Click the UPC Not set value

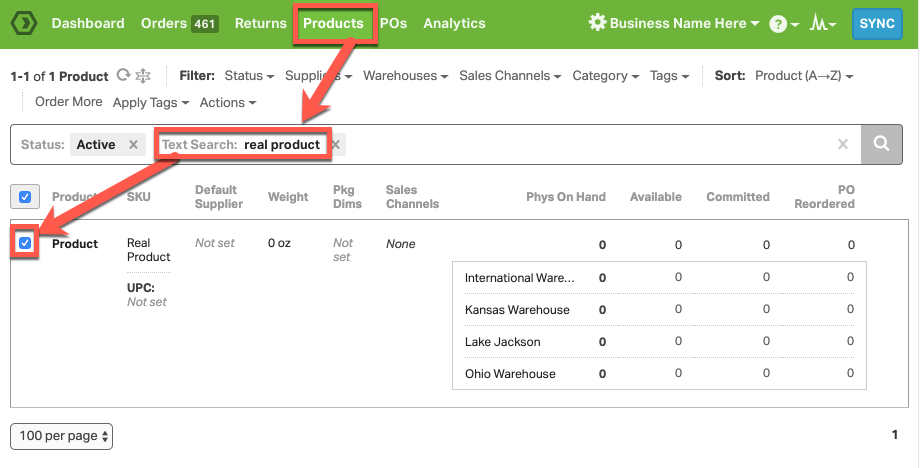click(147, 302)
